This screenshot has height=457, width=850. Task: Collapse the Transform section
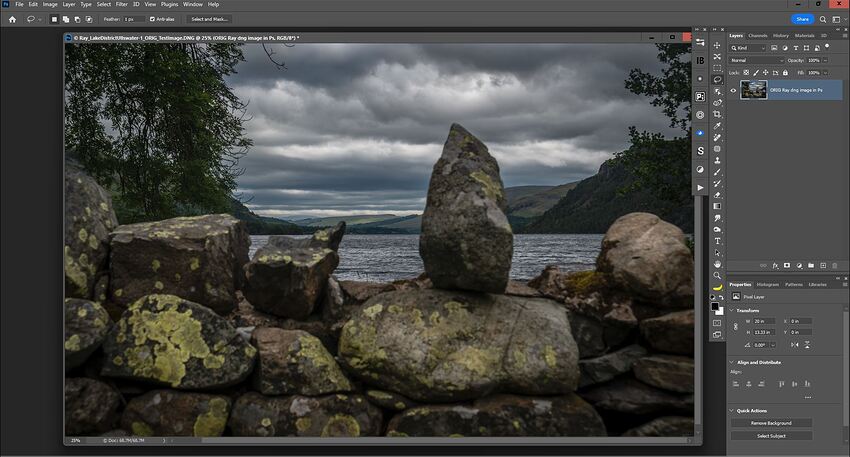(x=731, y=311)
